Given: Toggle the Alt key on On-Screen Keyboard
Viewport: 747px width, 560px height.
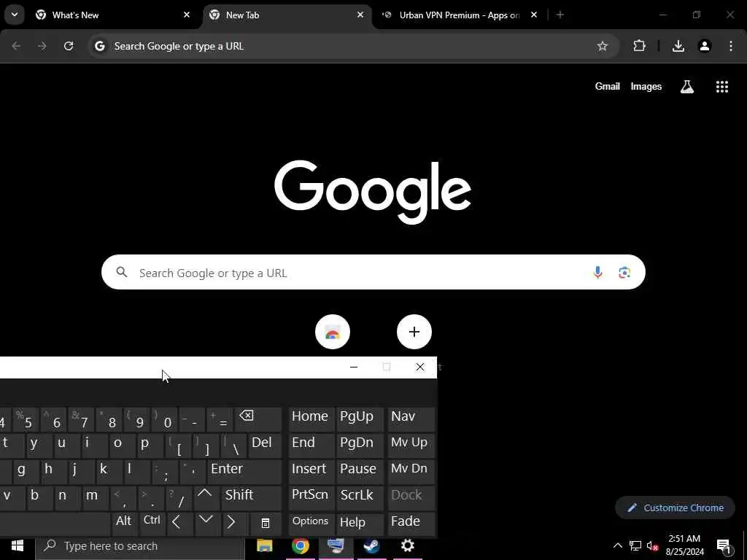Looking at the screenshot, I should coord(124,524).
